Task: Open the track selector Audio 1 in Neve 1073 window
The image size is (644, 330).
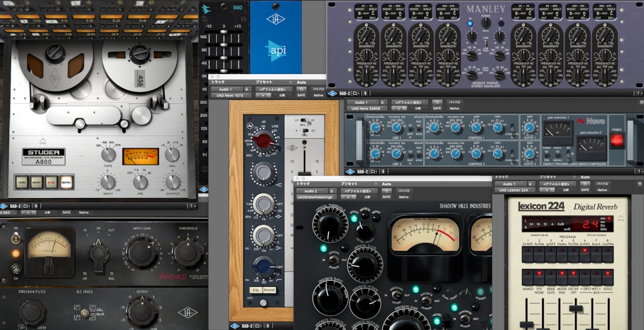Action: coord(227,89)
